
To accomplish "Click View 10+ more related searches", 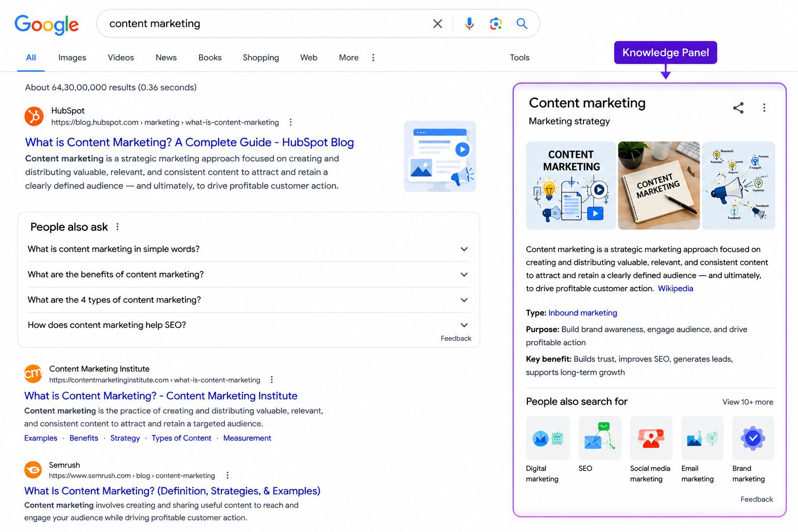I will tap(748, 402).
